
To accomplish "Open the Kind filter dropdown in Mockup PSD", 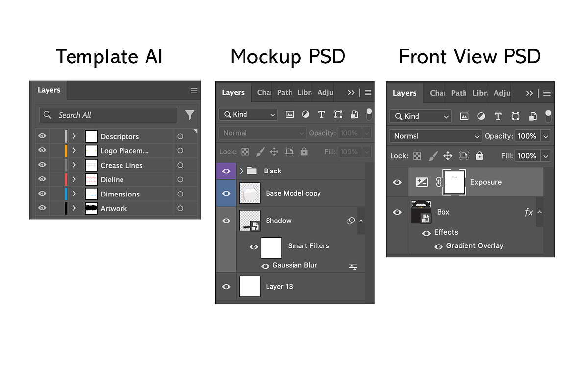I will tap(248, 114).
